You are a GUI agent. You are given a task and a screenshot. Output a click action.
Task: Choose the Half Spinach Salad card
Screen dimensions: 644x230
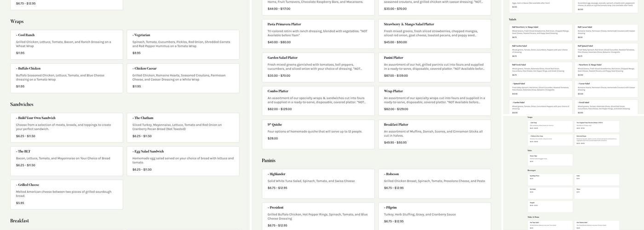click(606, 51)
